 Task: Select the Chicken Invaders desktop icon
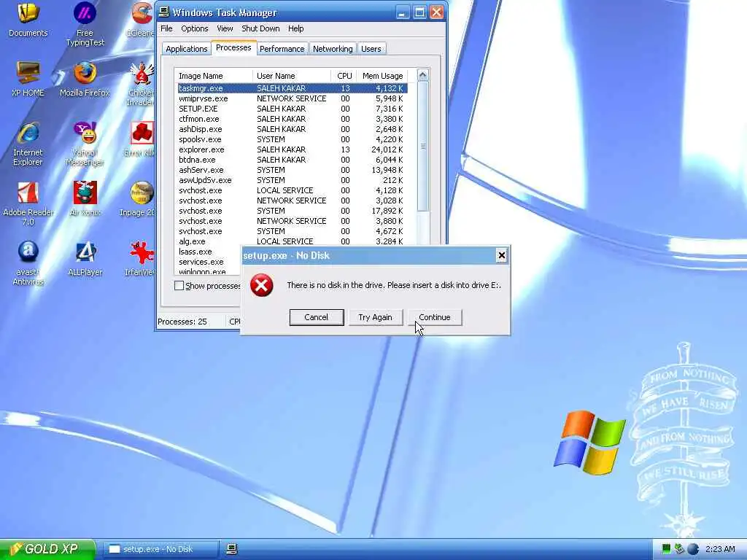pos(142,84)
